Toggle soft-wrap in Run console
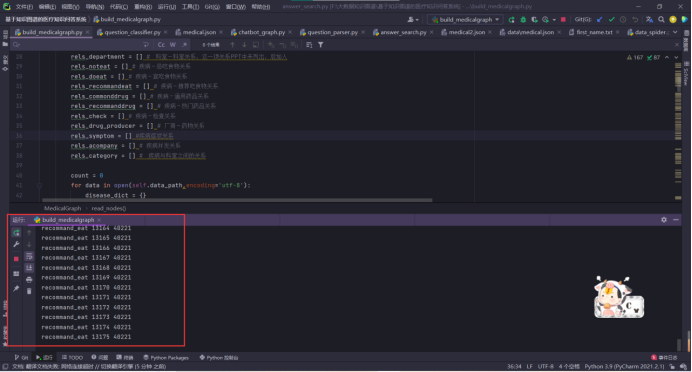 29,256
